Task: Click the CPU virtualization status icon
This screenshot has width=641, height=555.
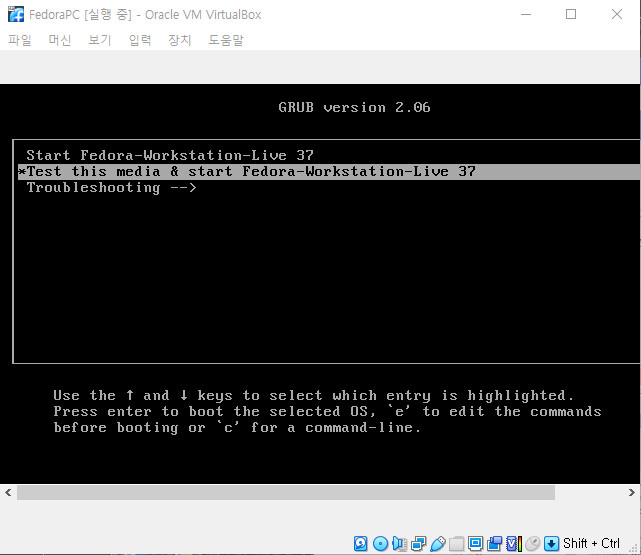Action: click(x=514, y=544)
